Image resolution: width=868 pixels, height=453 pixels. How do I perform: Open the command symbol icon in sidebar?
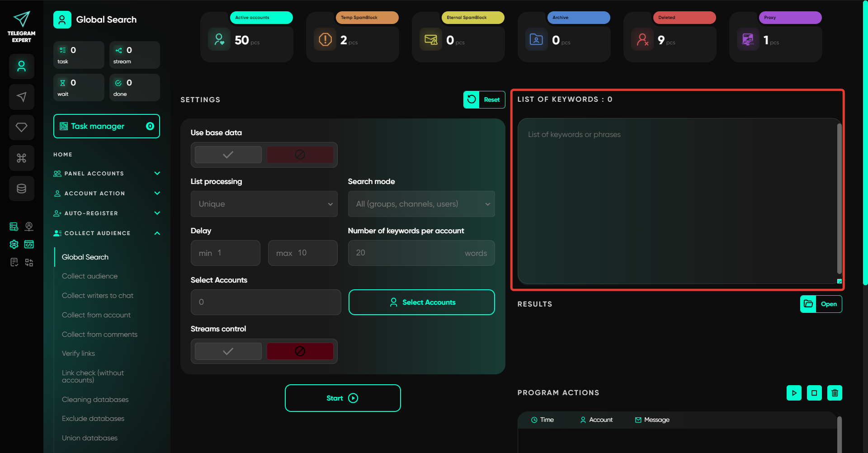coord(21,158)
